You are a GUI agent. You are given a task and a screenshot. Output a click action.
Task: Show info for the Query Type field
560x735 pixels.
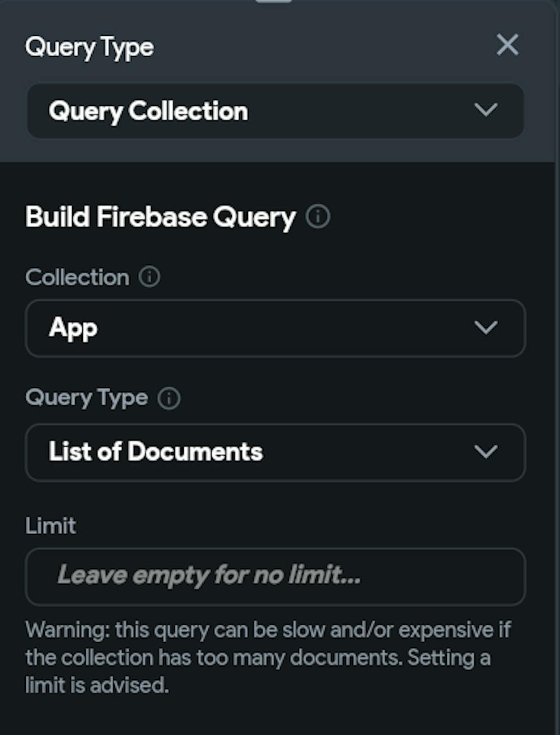(169, 398)
